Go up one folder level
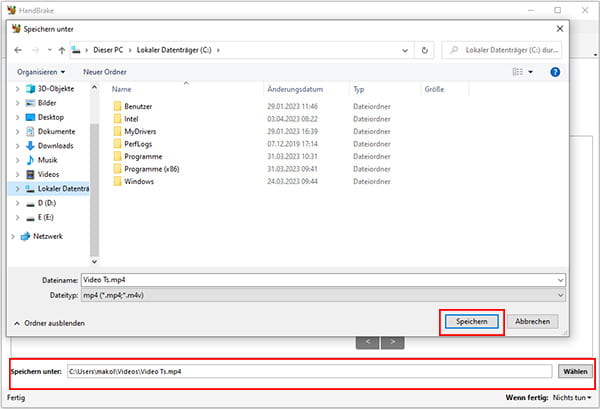The width and height of the screenshot is (600, 409). 62,48
